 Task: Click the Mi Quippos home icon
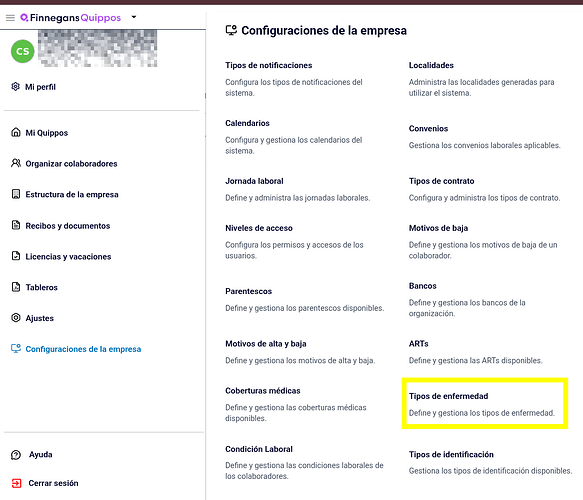click(16, 132)
